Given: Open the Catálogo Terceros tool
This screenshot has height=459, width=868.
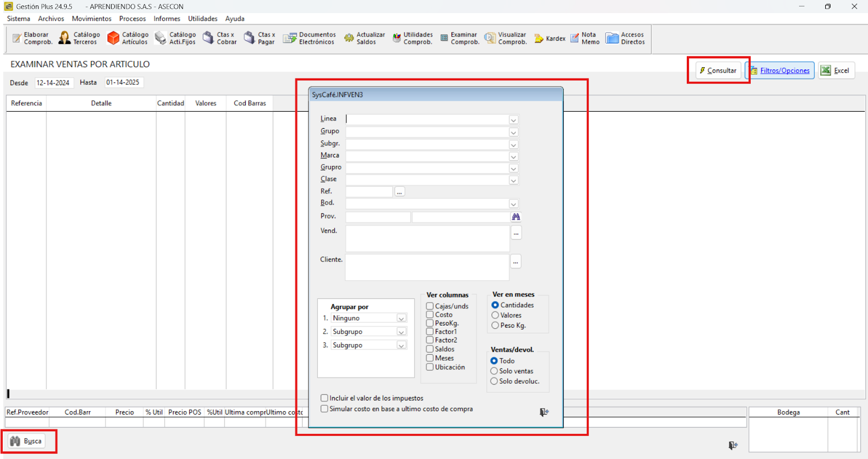Looking at the screenshot, I should click(79, 38).
